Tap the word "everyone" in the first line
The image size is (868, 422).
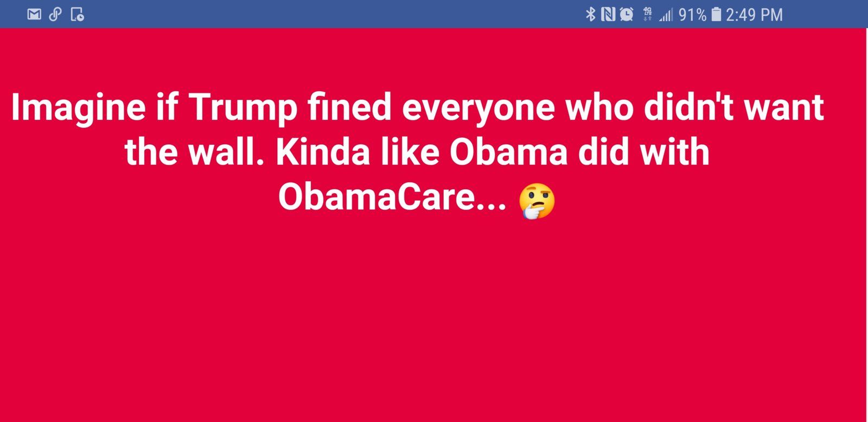click(479, 108)
